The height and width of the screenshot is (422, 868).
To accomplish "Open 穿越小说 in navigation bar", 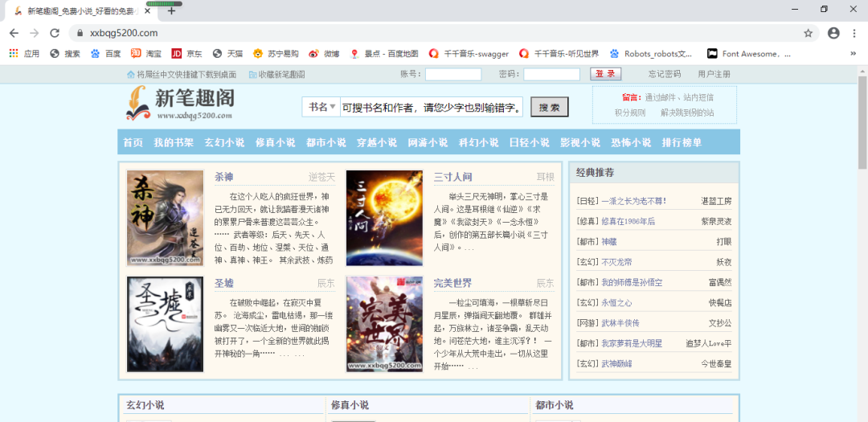I will pos(377,142).
